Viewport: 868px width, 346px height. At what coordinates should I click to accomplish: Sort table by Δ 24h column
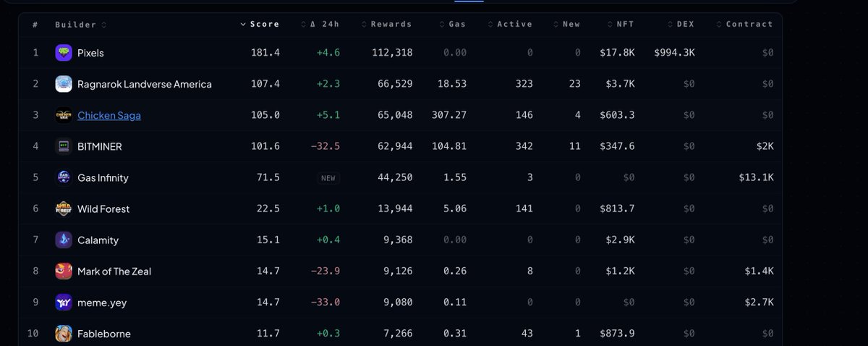[320, 25]
